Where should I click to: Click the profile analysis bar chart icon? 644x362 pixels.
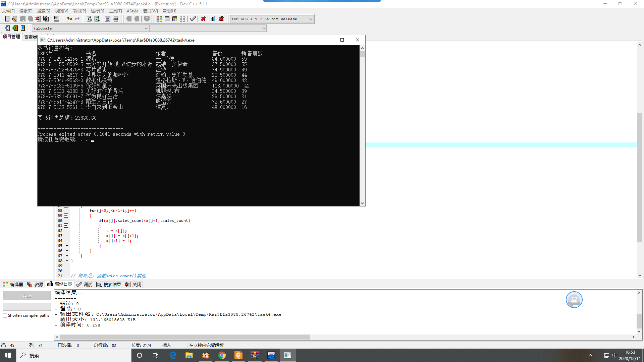214,19
